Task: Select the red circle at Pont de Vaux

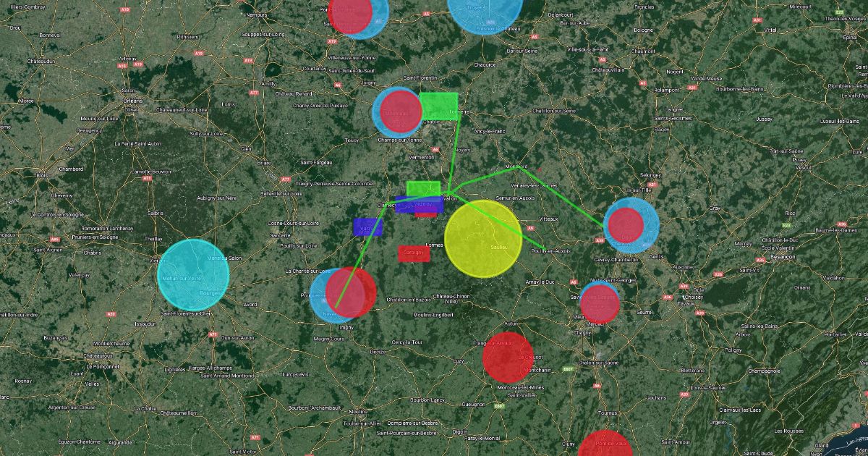Action: point(605,443)
